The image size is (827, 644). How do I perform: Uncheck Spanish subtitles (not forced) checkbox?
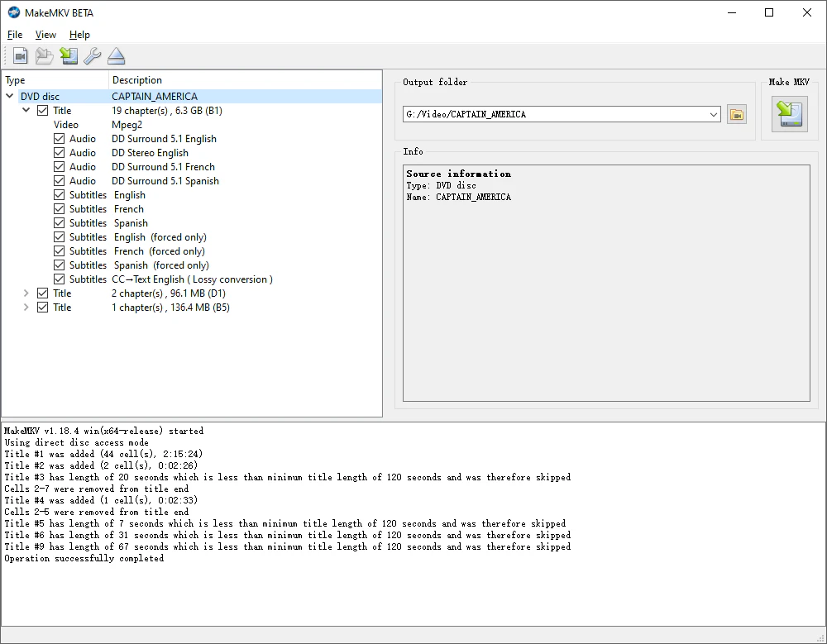[x=59, y=223]
